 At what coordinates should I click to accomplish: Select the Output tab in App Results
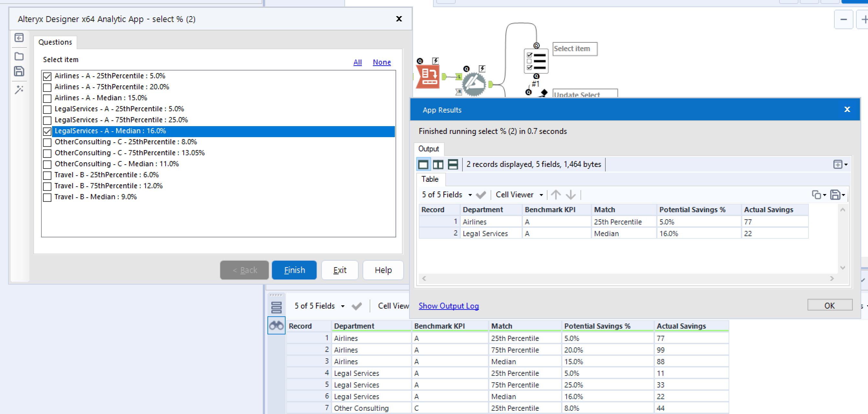tap(429, 149)
